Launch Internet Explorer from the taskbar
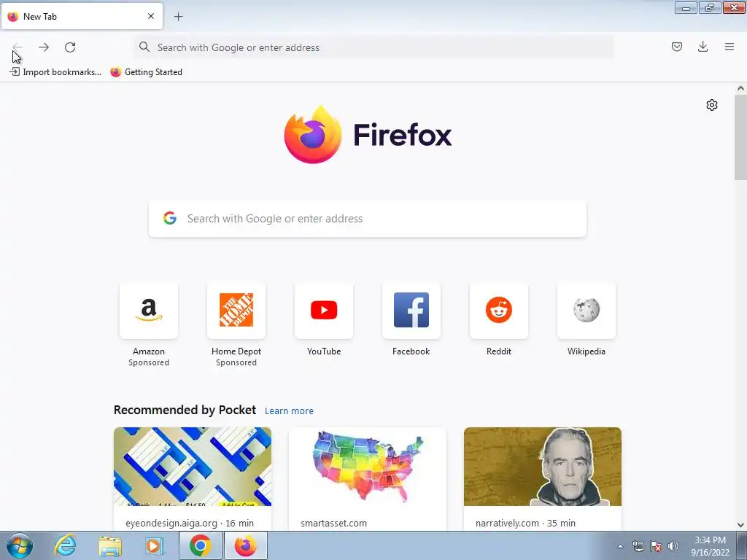 click(65, 545)
